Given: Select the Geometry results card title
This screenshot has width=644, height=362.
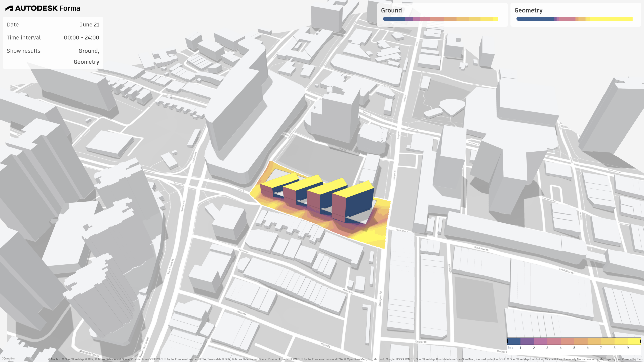Looking at the screenshot, I should [528, 10].
